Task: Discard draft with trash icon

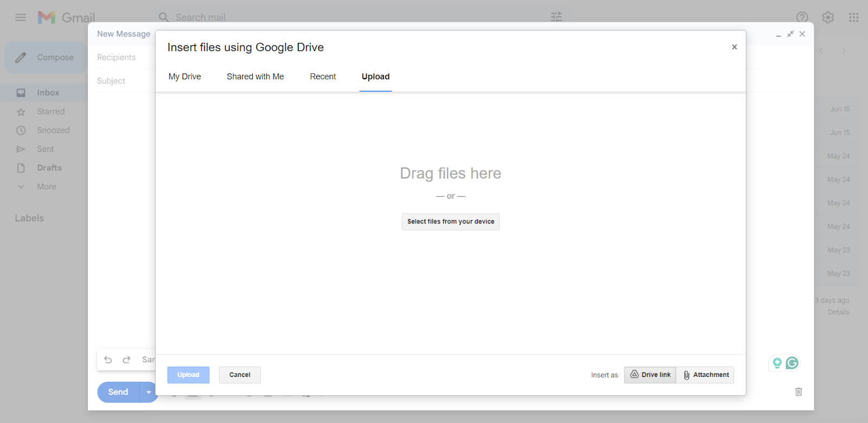Action: click(x=799, y=392)
